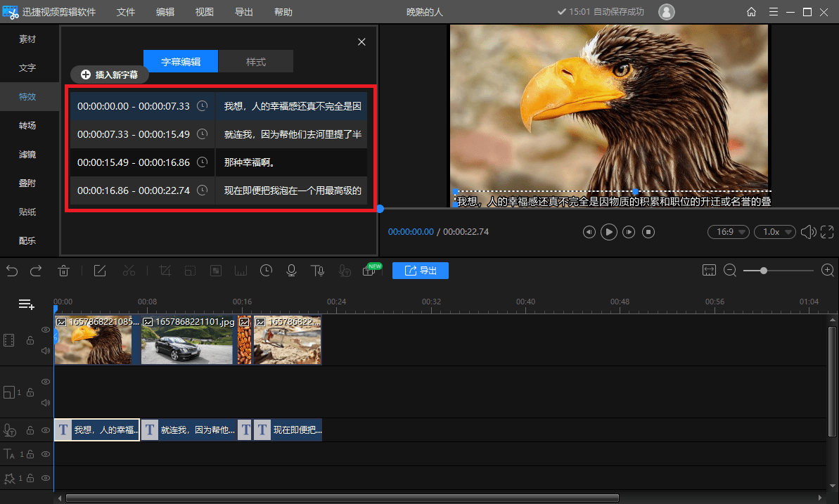Play the video preview

608,232
